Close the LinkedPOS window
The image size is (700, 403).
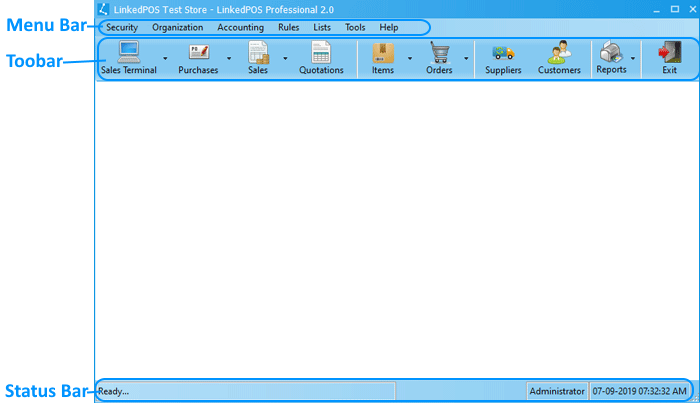coord(693,9)
